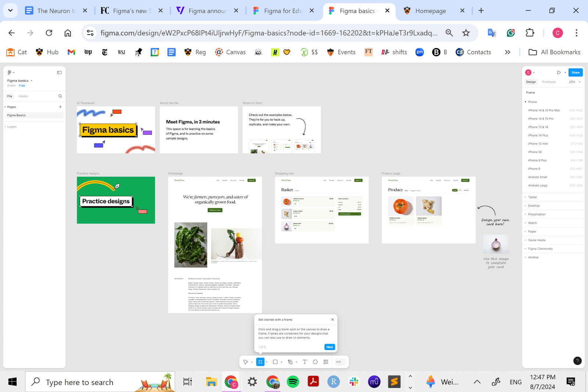Viewport: 588px width, 392px height.
Task: Open the Figma help question mark
Action: [577, 361]
